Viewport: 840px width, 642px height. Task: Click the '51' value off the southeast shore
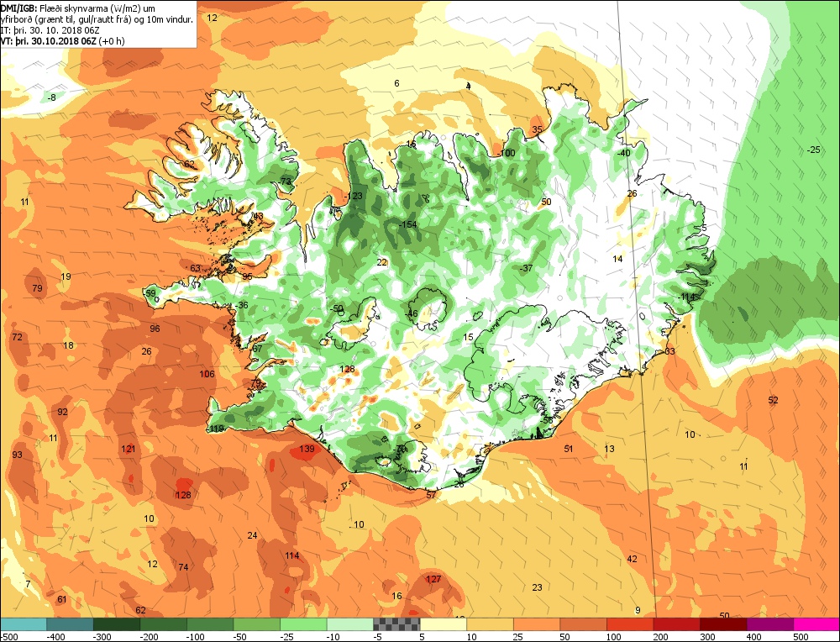[x=569, y=449]
